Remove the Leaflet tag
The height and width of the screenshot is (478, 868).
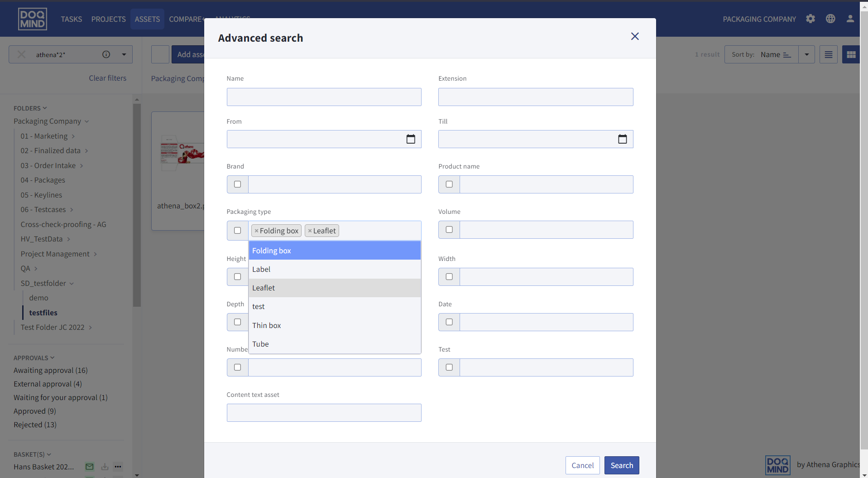(310, 231)
